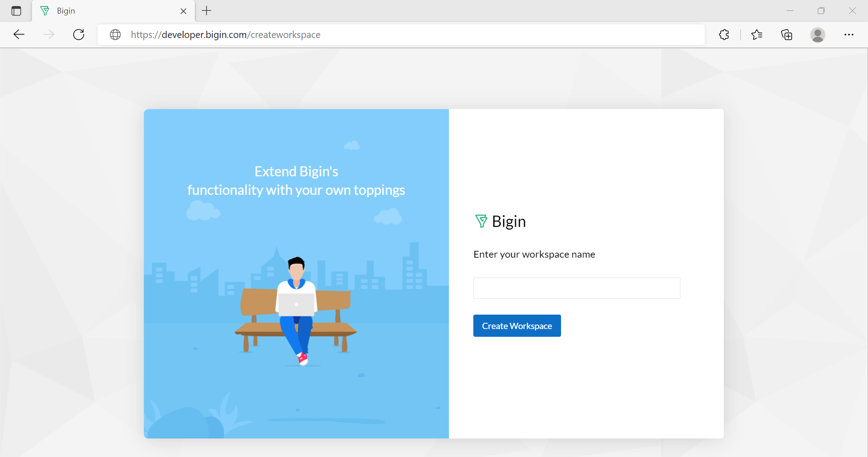The height and width of the screenshot is (457, 868).
Task: Click the browser back arrow
Action: click(19, 34)
